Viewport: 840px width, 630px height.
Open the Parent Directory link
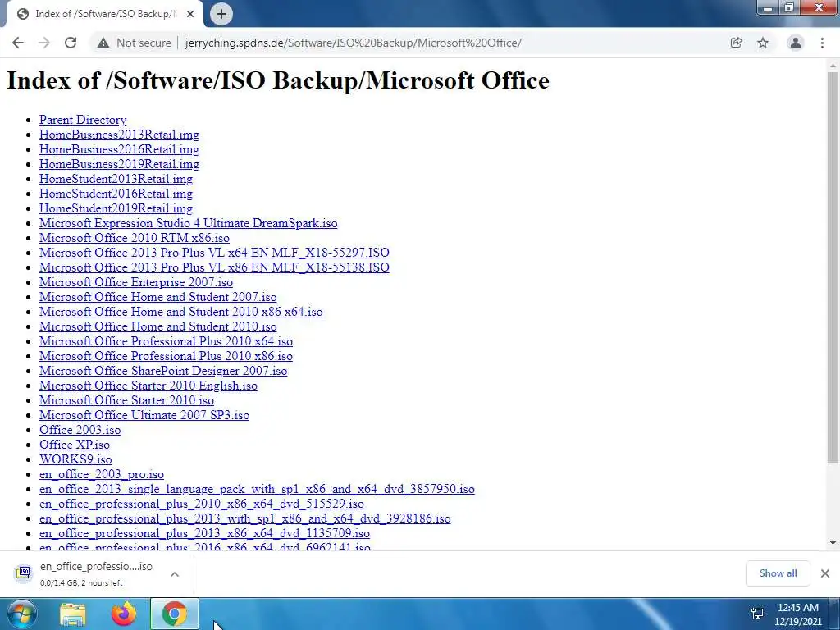pyautogui.click(x=83, y=120)
